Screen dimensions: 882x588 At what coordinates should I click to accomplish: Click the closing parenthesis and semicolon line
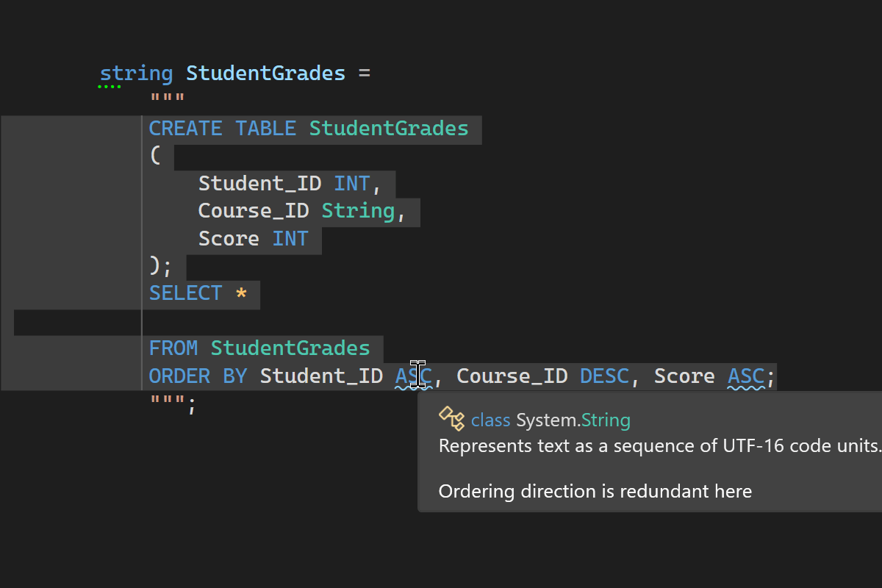(x=161, y=265)
